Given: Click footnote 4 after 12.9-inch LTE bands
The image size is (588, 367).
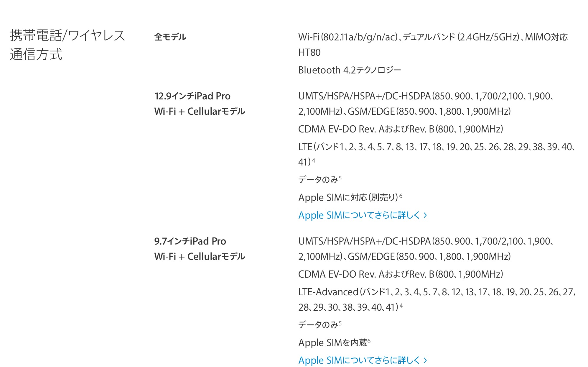Looking at the screenshot, I should click(314, 161).
